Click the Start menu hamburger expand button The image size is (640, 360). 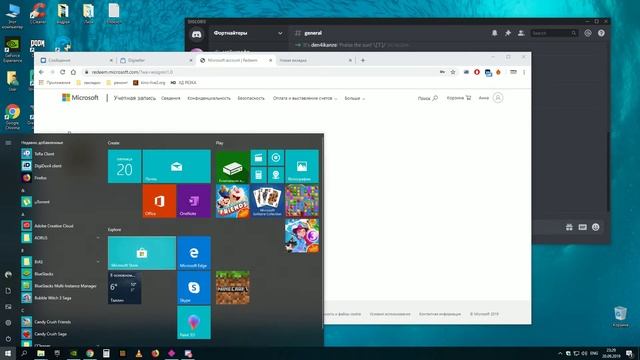pyautogui.click(x=8, y=143)
